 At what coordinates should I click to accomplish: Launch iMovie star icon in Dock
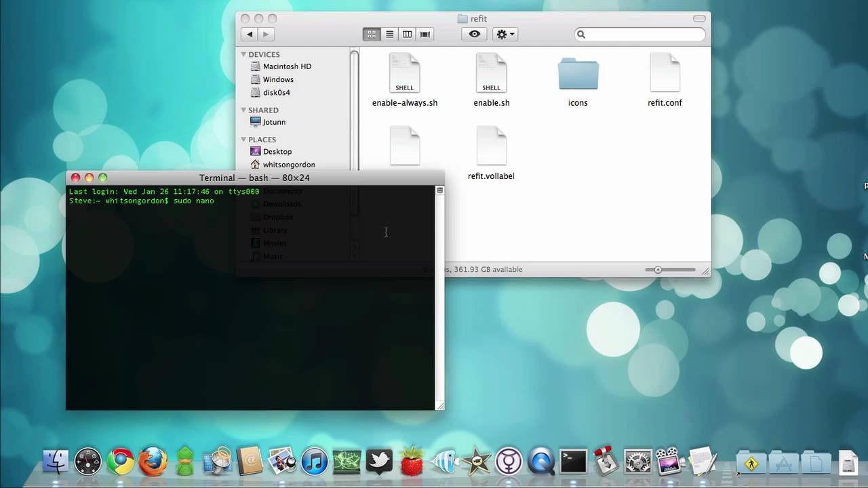[x=476, y=462]
